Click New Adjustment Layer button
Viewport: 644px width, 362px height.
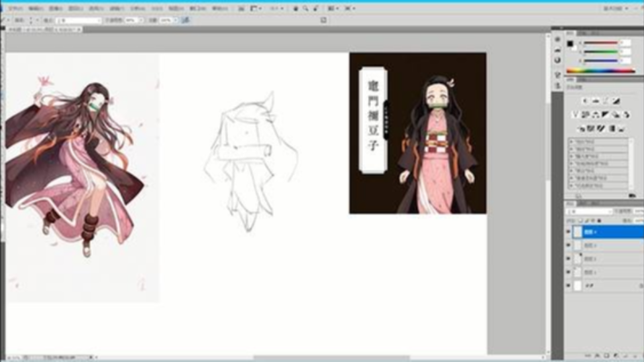click(616, 356)
